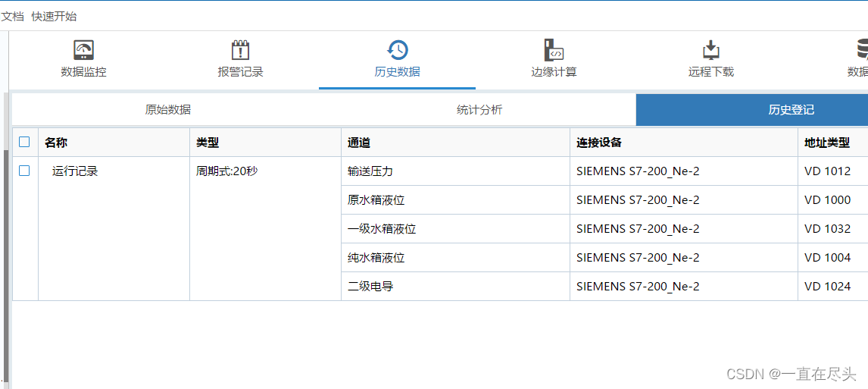Click SIEMENS S7-200_Ne-2 in 输送压力 row
The width and height of the screenshot is (868, 389).
tap(684, 171)
